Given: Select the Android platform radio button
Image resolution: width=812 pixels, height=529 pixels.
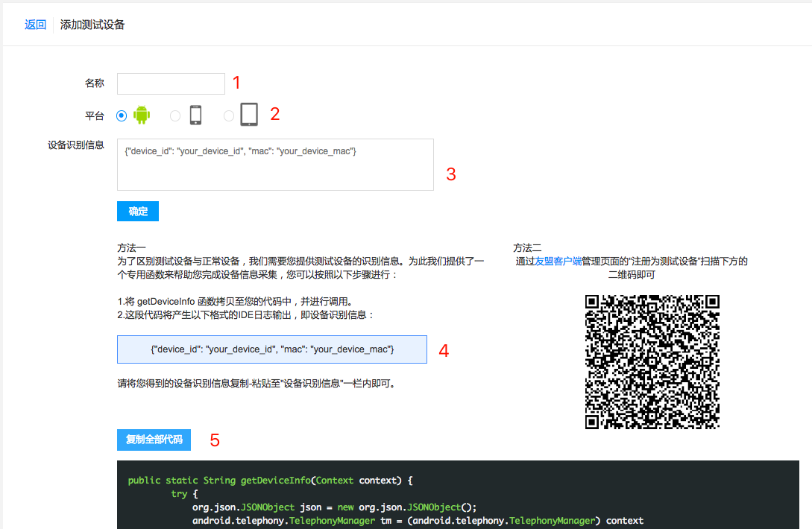Looking at the screenshot, I should tap(122, 115).
